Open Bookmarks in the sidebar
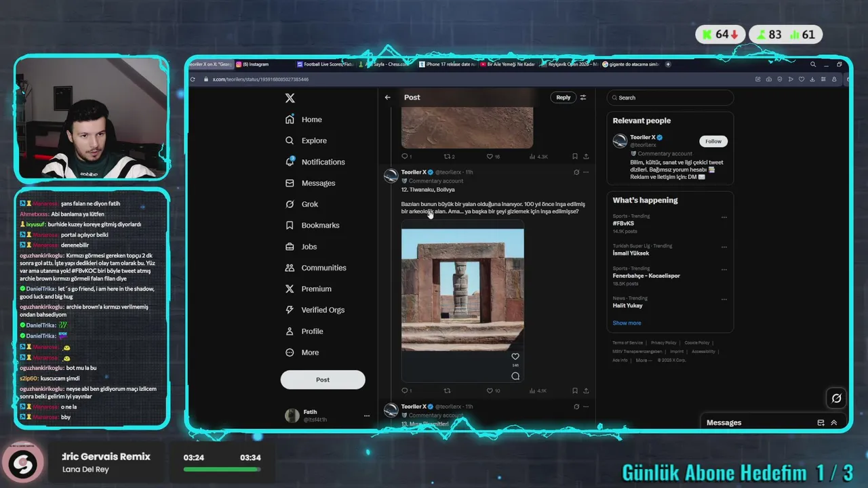The width and height of the screenshot is (868, 488). pos(312,225)
